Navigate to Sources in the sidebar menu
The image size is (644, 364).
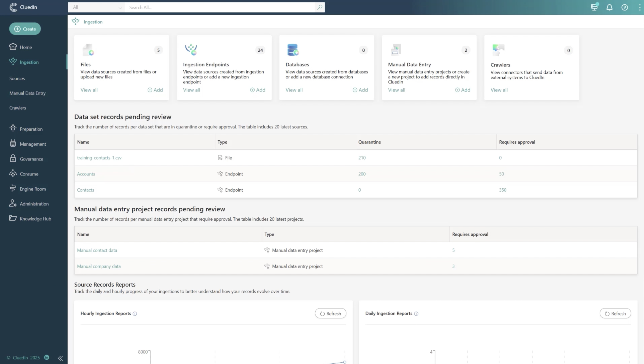[x=17, y=78]
